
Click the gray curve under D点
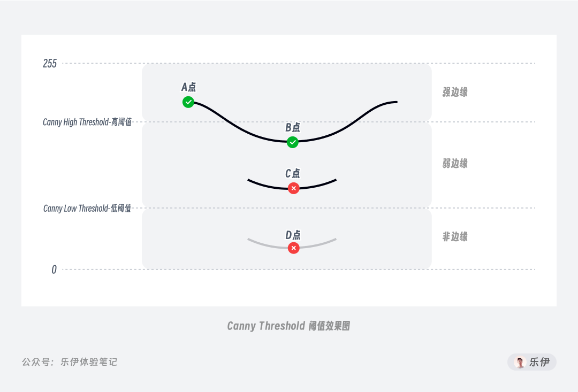coord(292,244)
